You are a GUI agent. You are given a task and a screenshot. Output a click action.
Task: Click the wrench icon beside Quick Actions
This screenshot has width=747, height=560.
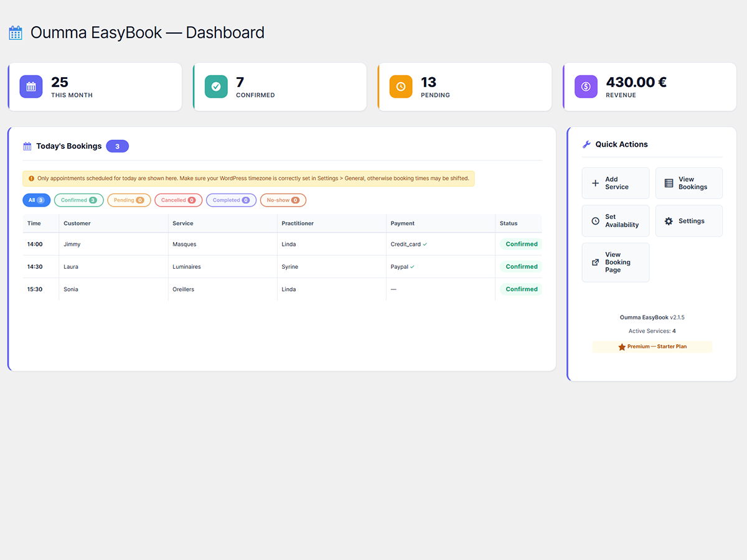(x=586, y=144)
